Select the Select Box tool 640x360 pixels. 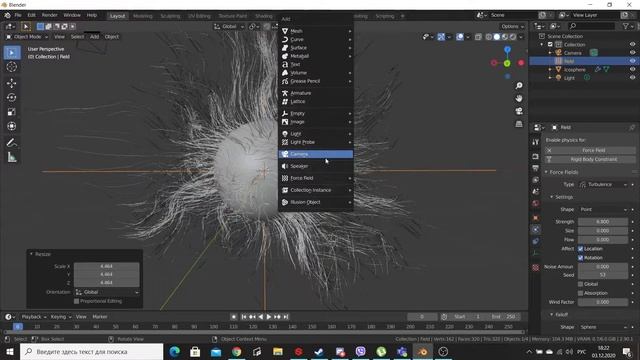pyautogui.click(x=12, y=53)
